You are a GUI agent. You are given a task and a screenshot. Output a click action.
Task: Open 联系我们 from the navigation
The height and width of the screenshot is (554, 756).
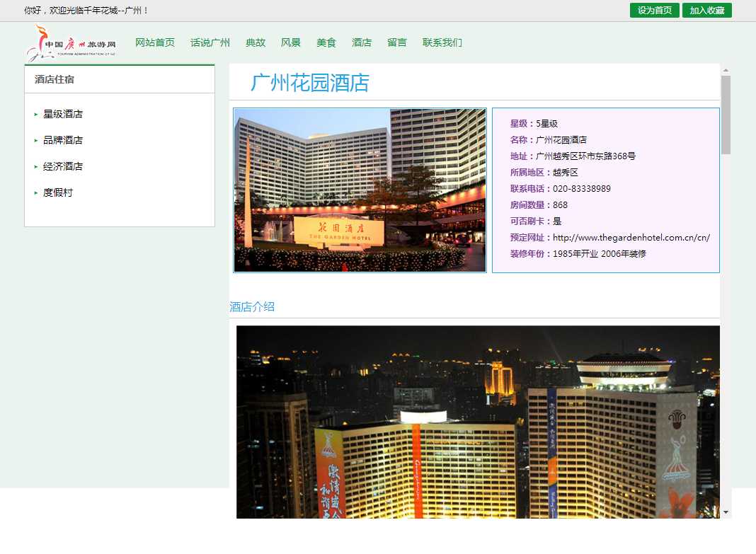click(x=442, y=43)
